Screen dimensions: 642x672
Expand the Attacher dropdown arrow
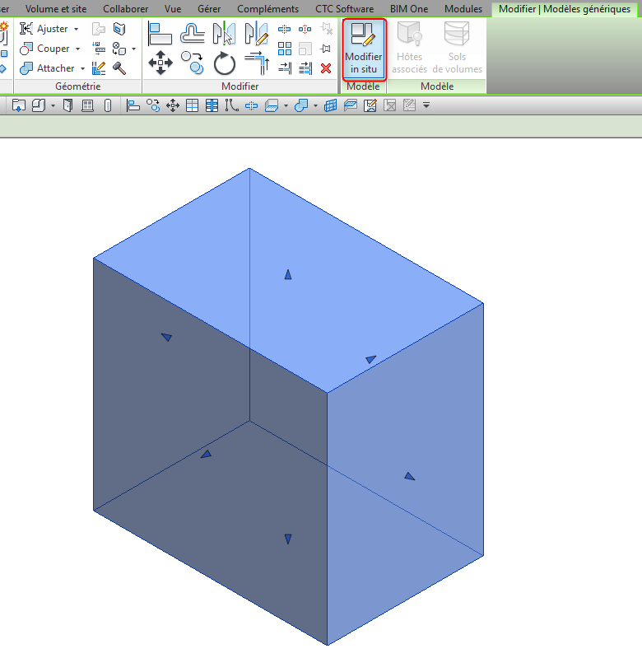[82, 68]
